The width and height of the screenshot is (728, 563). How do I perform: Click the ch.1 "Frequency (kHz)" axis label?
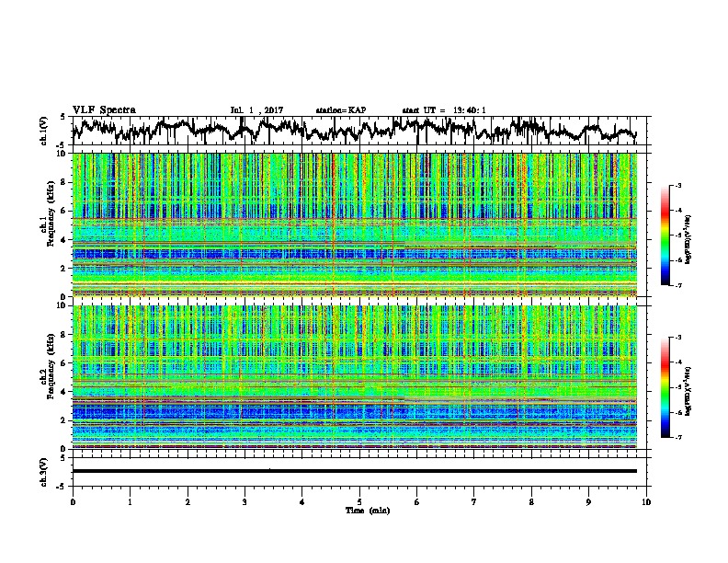tap(51, 213)
